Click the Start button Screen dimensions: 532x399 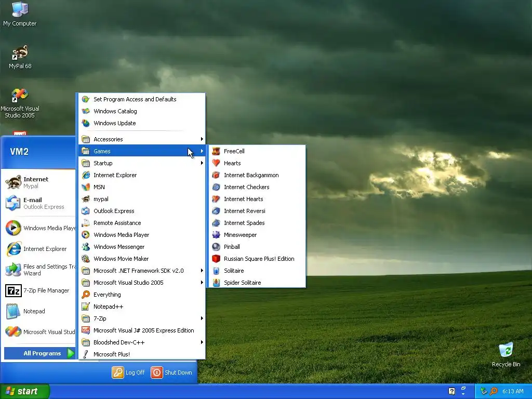(25, 392)
